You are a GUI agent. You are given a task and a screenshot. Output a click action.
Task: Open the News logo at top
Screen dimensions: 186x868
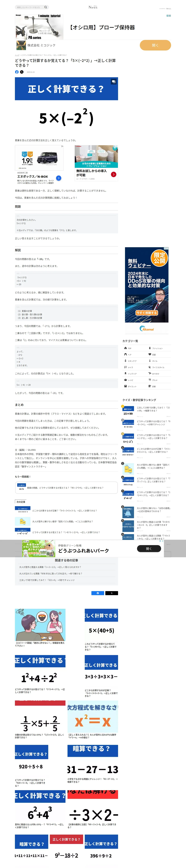pos(93,7)
